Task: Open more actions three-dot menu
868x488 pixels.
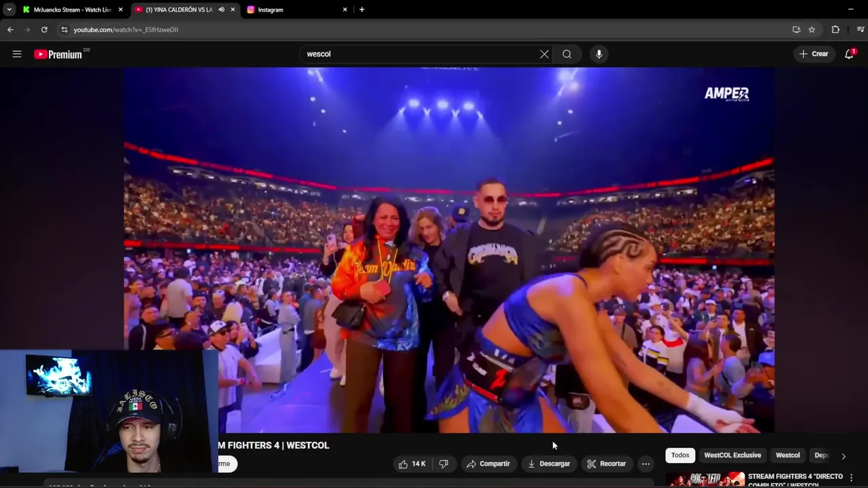Action: [646, 464]
